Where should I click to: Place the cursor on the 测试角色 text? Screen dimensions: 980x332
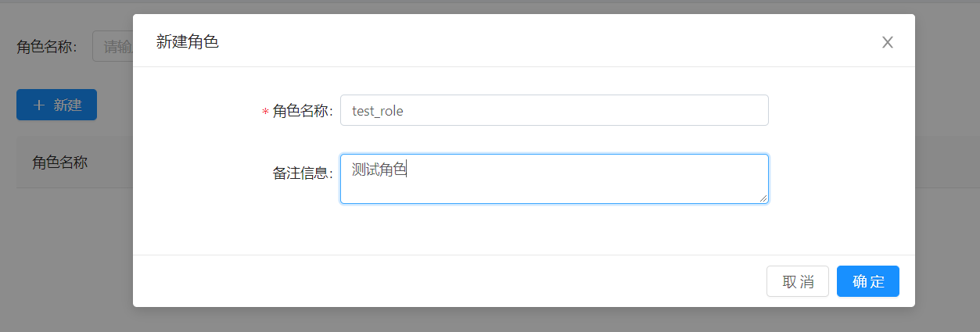(379, 169)
